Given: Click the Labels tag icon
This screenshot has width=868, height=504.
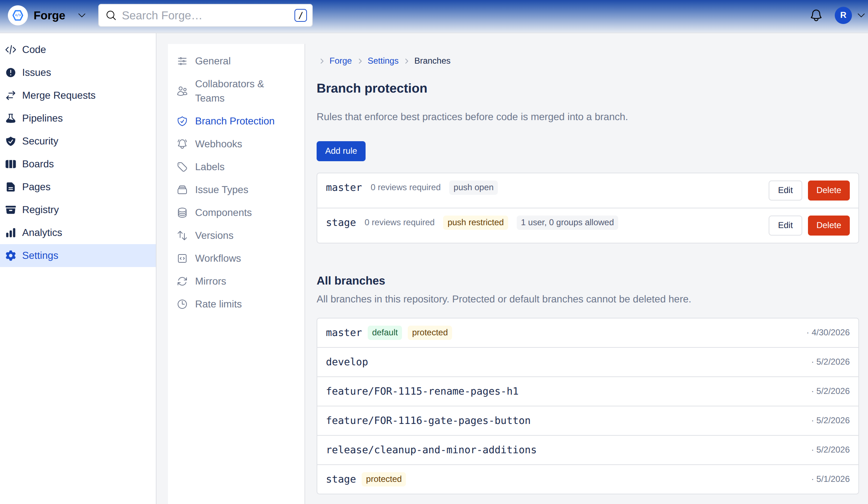Looking at the screenshot, I should coord(182,167).
